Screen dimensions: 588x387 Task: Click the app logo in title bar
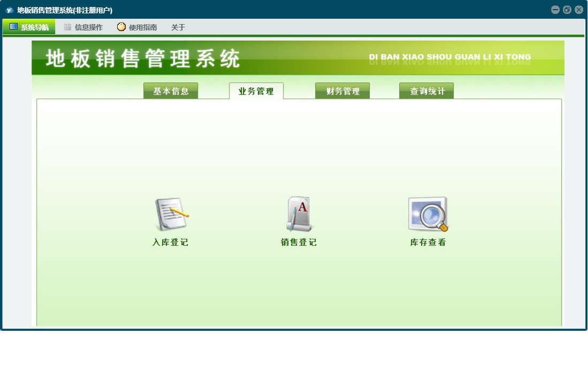click(10, 10)
